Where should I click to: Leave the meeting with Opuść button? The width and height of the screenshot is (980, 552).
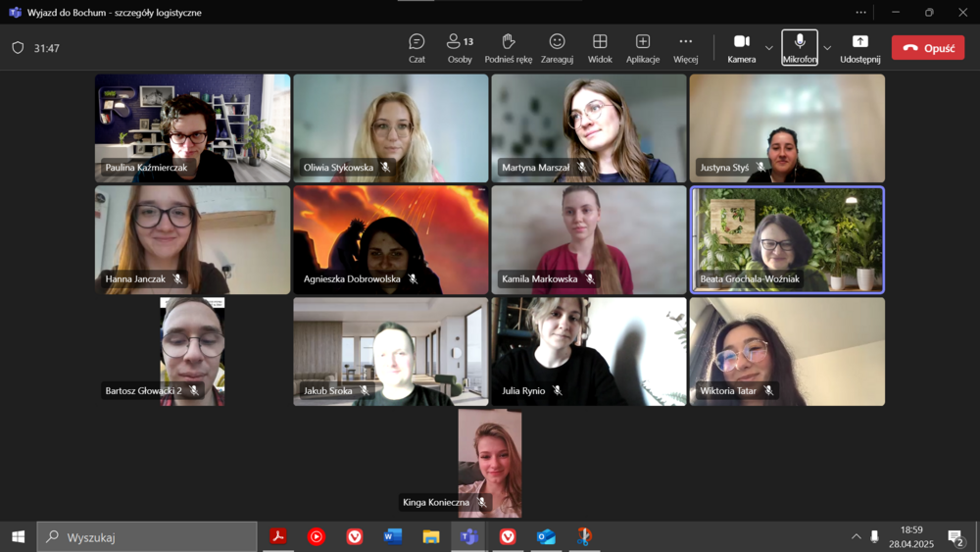coord(927,48)
